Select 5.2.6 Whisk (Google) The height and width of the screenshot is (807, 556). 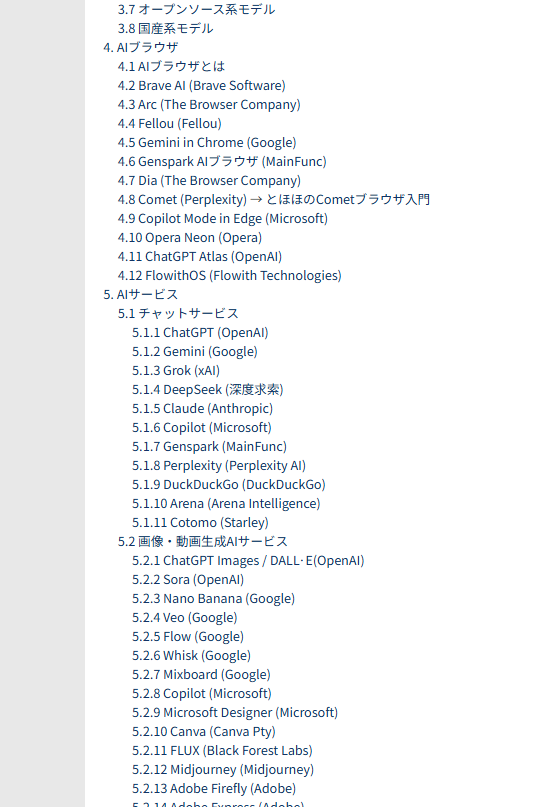coord(192,657)
